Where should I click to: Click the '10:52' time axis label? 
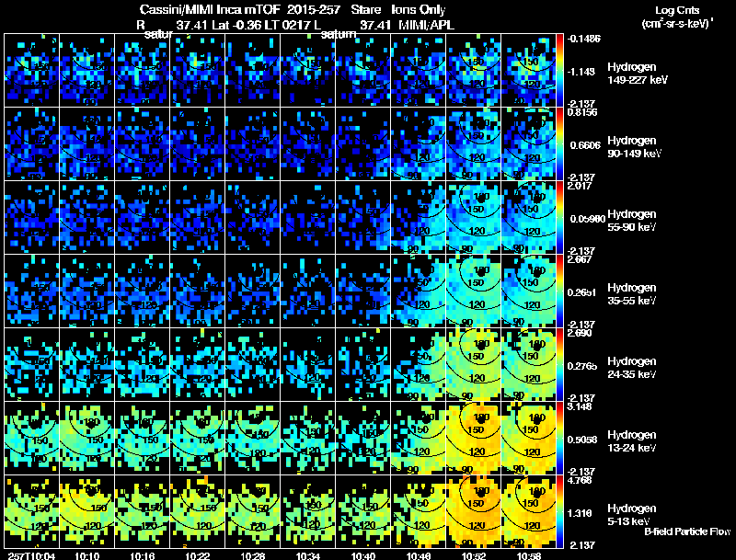(474, 555)
